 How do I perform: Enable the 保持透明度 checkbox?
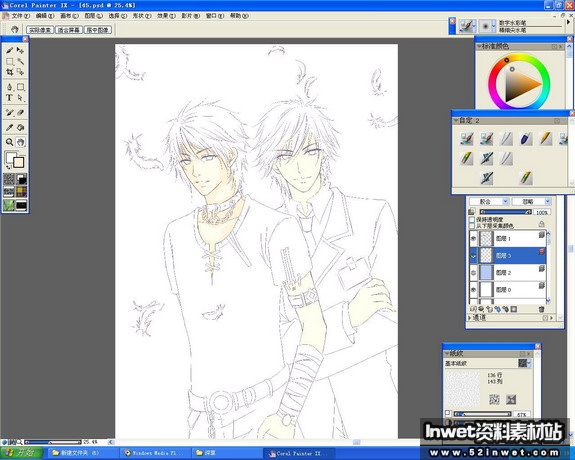[x=472, y=219]
